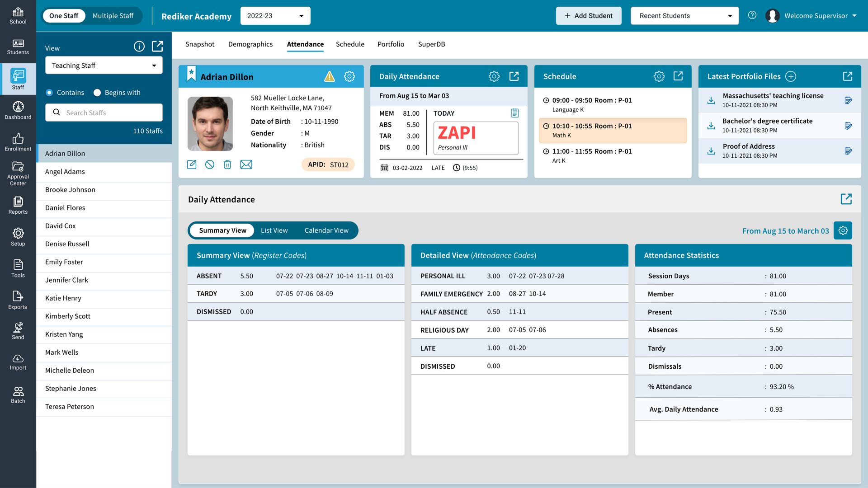Delete Adrian Dillon using the trash icon
868x488 pixels.
[227, 164]
